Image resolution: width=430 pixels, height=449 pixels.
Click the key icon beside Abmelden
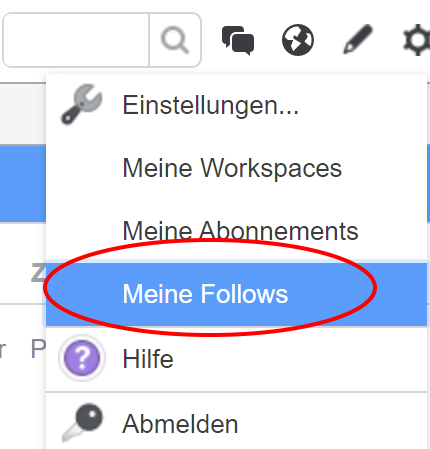(x=82, y=423)
